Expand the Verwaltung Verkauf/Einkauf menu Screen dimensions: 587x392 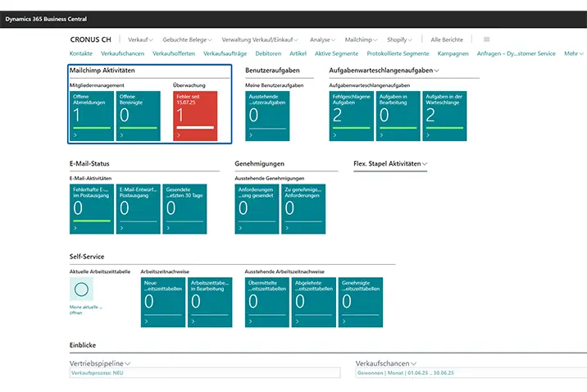coord(260,39)
